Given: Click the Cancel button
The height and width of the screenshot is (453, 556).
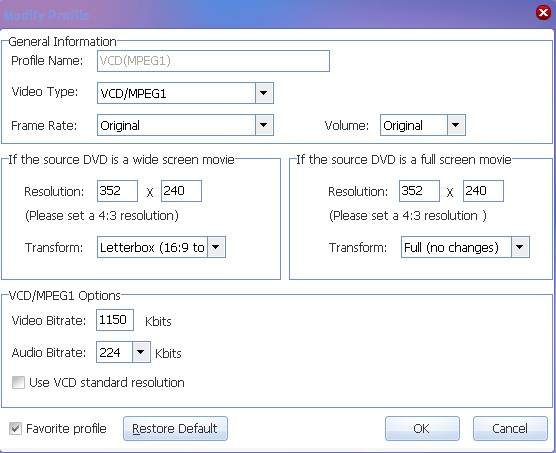Looking at the screenshot, I should [x=510, y=429].
